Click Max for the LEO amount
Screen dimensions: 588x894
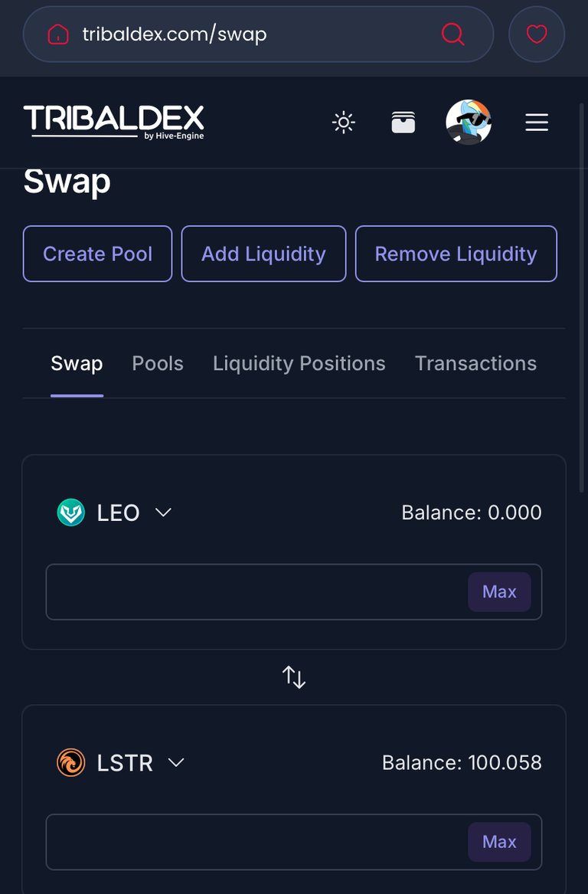point(500,592)
